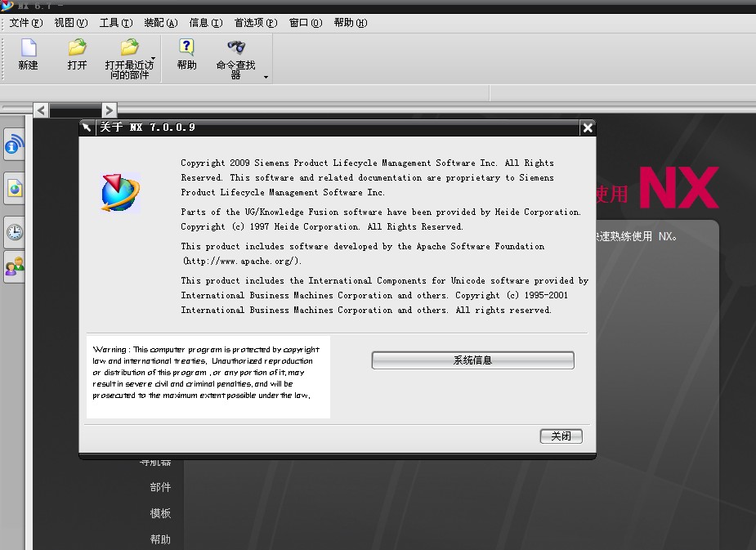Click the 系统信息 button in the About dialog
756x550 pixels.
point(472,360)
